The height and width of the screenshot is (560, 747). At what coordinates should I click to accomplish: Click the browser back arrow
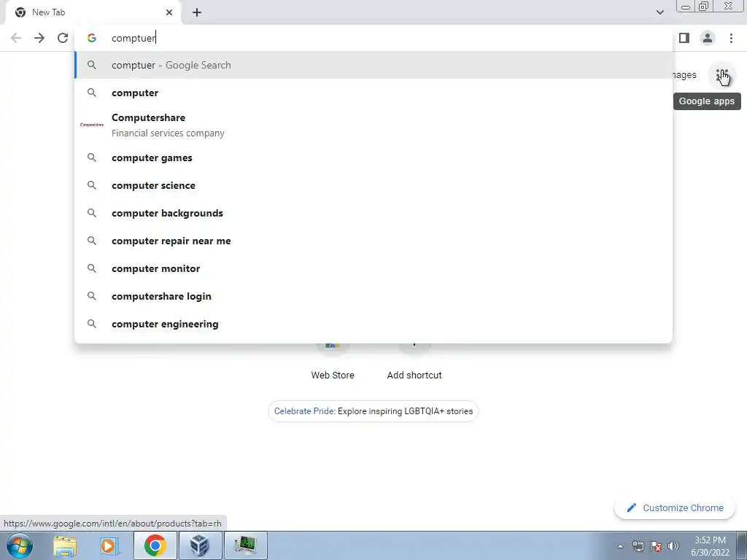click(16, 38)
